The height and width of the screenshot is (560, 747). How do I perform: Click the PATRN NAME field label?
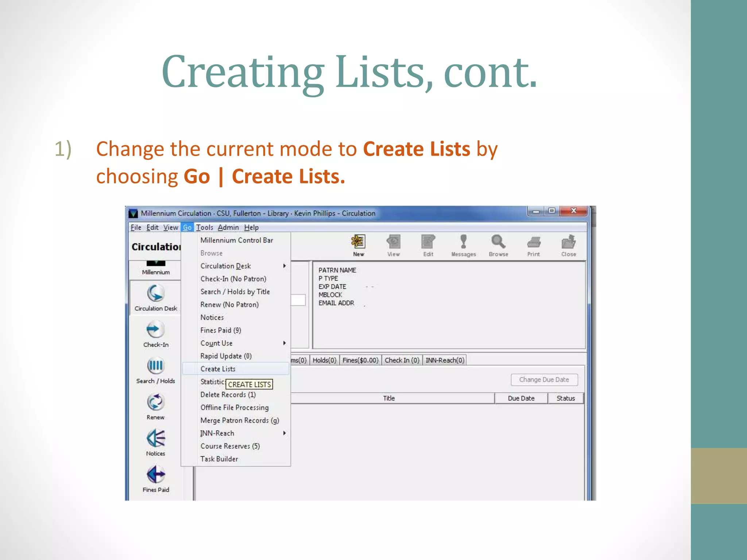pyautogui.click(x=337, y=270)
